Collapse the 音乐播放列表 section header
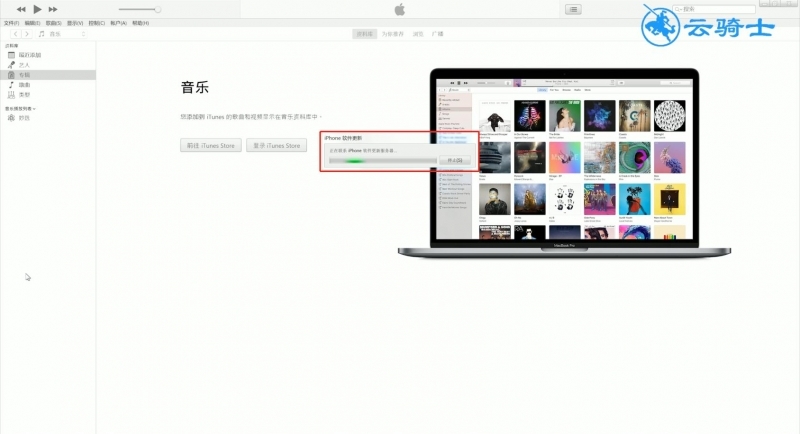This screenshot has width=800, height=434. pos(20,109)
